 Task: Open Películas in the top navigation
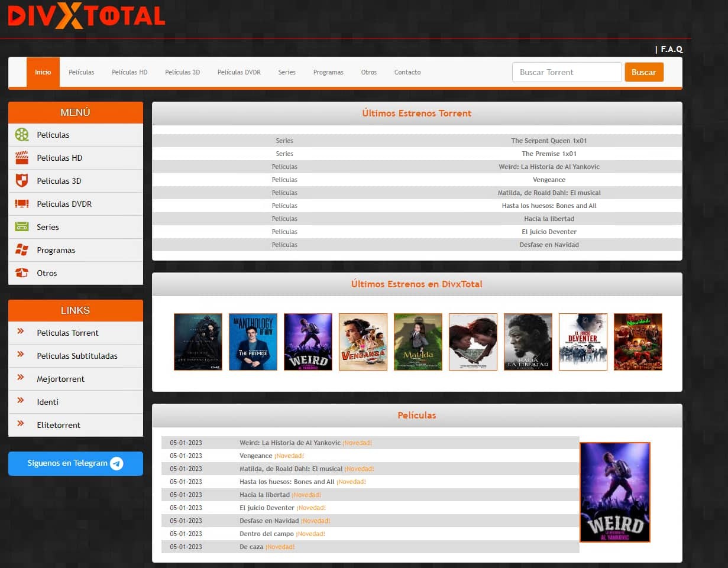[82, 72]
